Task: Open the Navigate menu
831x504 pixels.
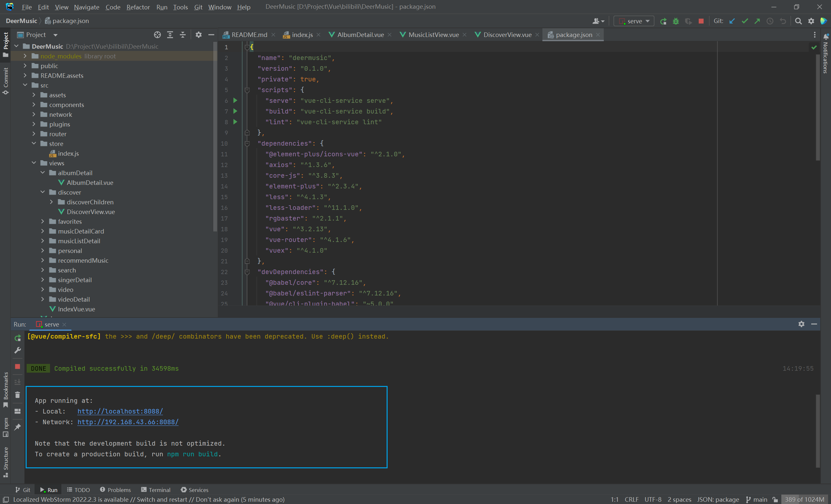Action: coord(86,7)
